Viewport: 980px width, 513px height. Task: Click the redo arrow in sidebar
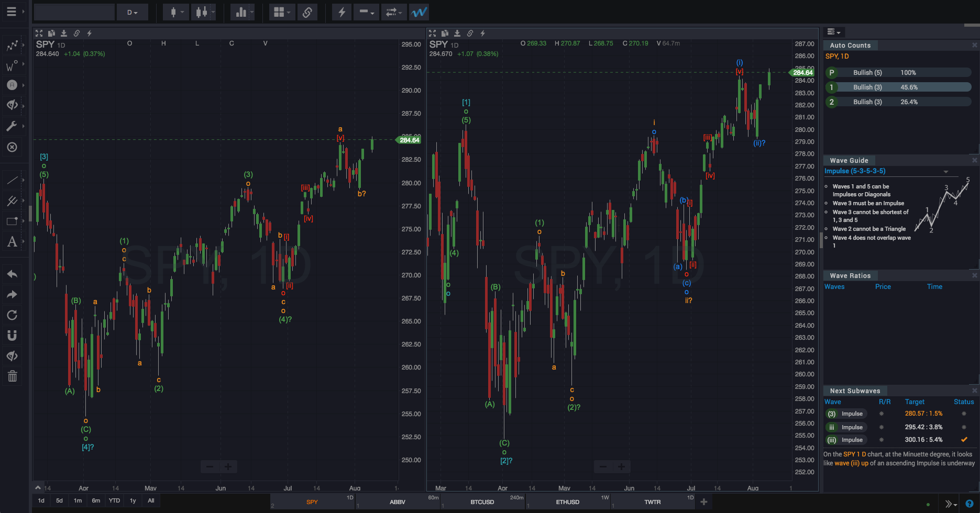tap(13, 295)
